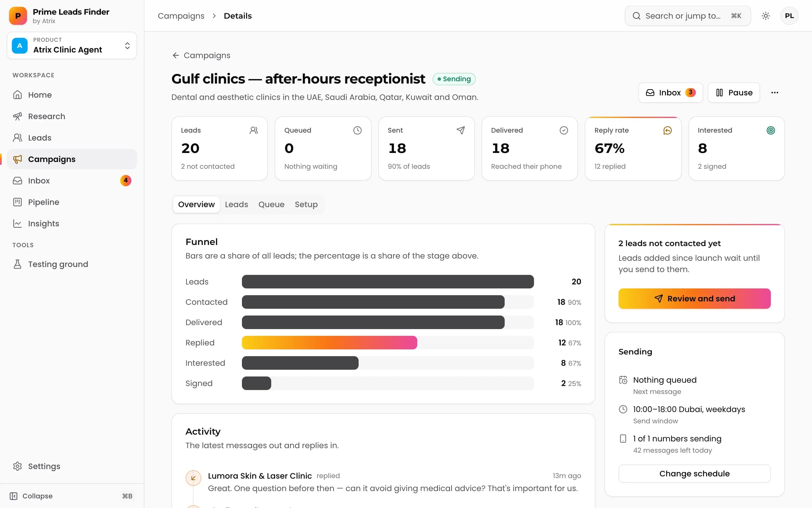The height and width of the screenshot is (508, 812).
Task: Open the Testing ground tool
Action: pos(72,264)
